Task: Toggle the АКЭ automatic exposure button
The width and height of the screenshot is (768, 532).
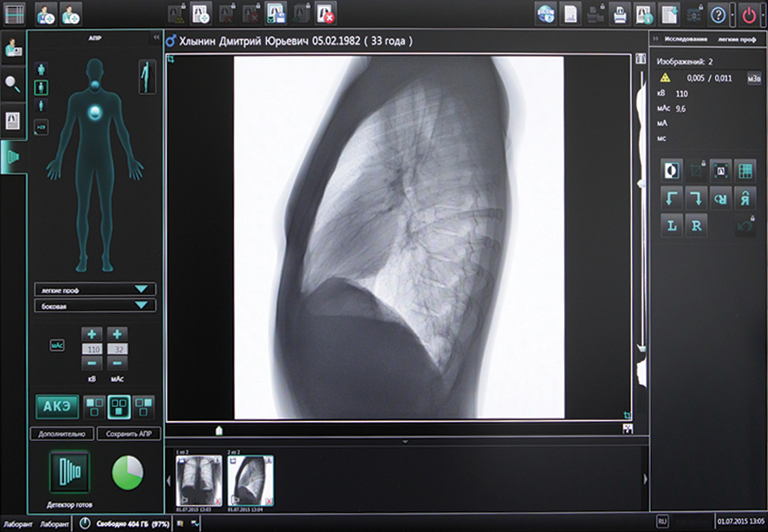Action: (57, 405)
